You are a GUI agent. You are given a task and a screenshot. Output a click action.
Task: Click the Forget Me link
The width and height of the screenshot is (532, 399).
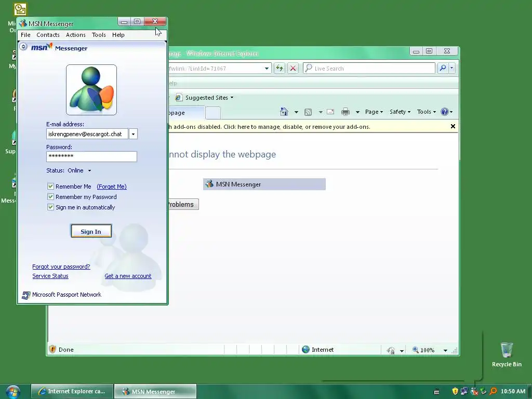tap(112, 187)
